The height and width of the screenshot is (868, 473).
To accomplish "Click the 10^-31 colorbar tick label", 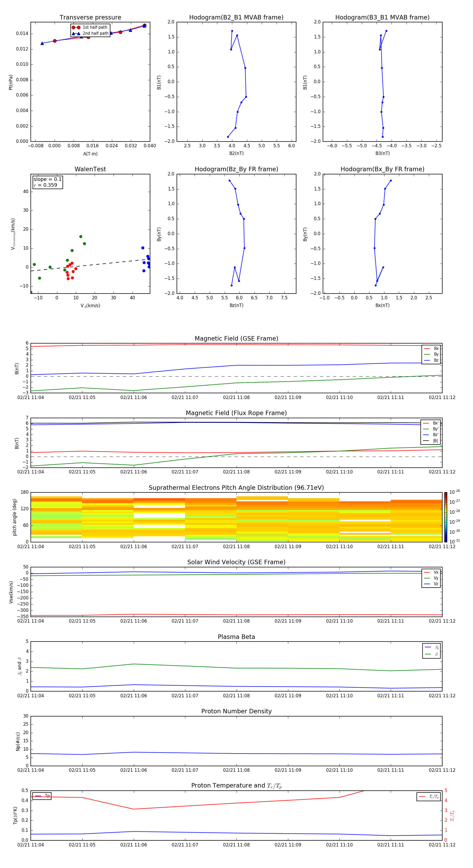I will 455,542.
